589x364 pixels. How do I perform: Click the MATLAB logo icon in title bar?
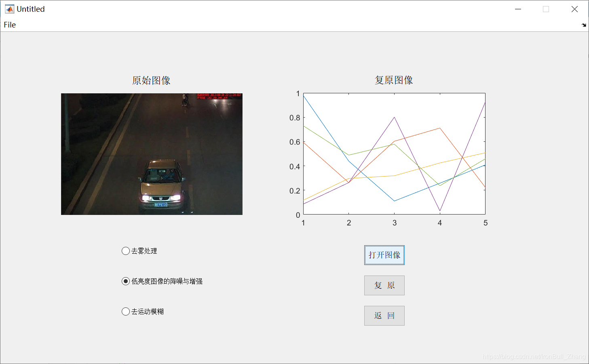(x=9, y=9)
